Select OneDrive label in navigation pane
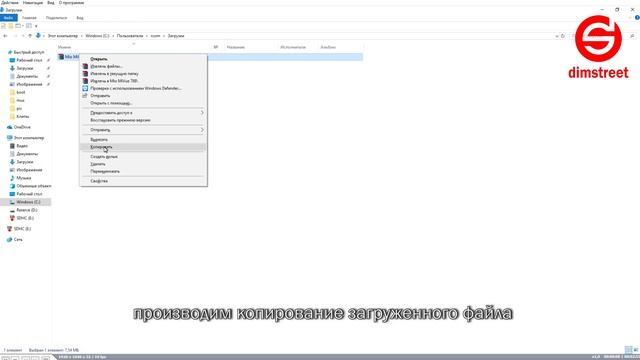 coord(22,127)
